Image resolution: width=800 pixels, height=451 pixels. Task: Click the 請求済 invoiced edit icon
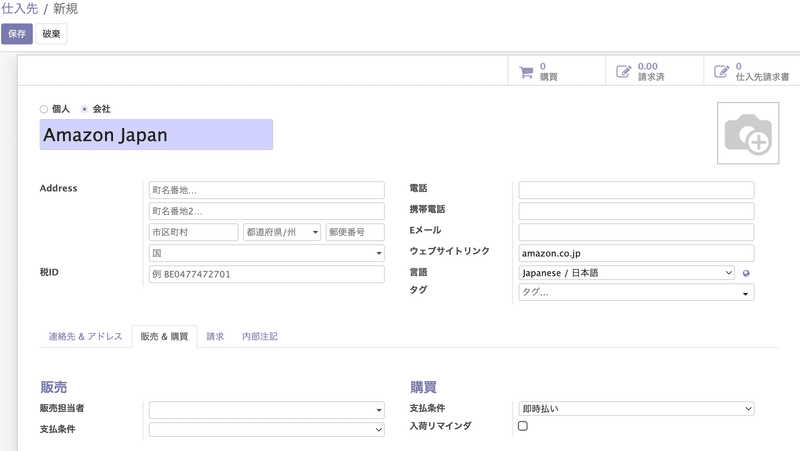click(x=623, y=71)
